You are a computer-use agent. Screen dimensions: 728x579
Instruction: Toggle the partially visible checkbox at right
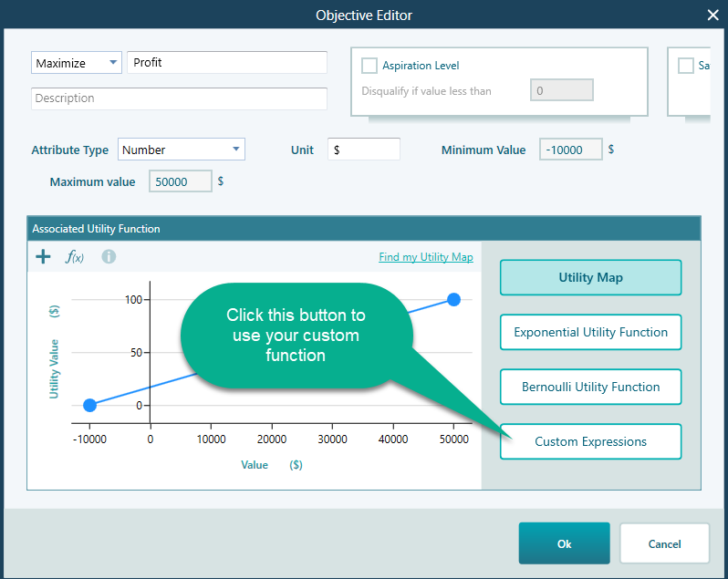click(x=686, y=66)
